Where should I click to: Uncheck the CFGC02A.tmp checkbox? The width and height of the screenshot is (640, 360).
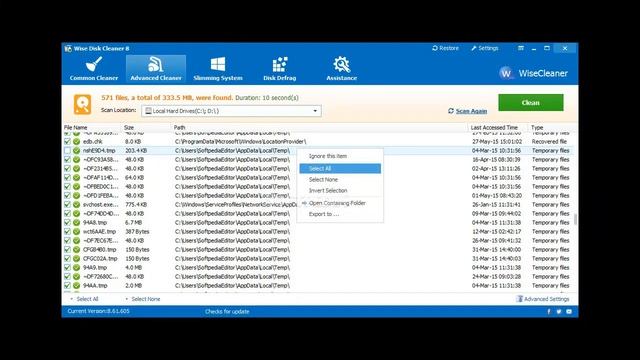(x=67, y=258)
